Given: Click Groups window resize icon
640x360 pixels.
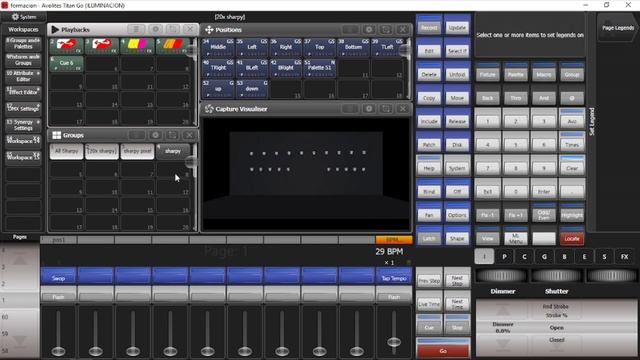Looking at the screenshot, I should (x=172, y=135).
